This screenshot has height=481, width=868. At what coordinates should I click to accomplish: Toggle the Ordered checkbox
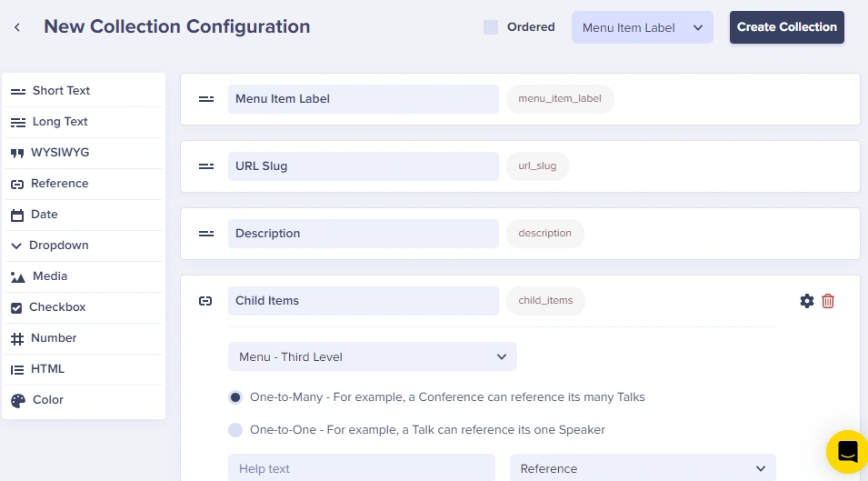pyautogui.click(x=491, y=27)
